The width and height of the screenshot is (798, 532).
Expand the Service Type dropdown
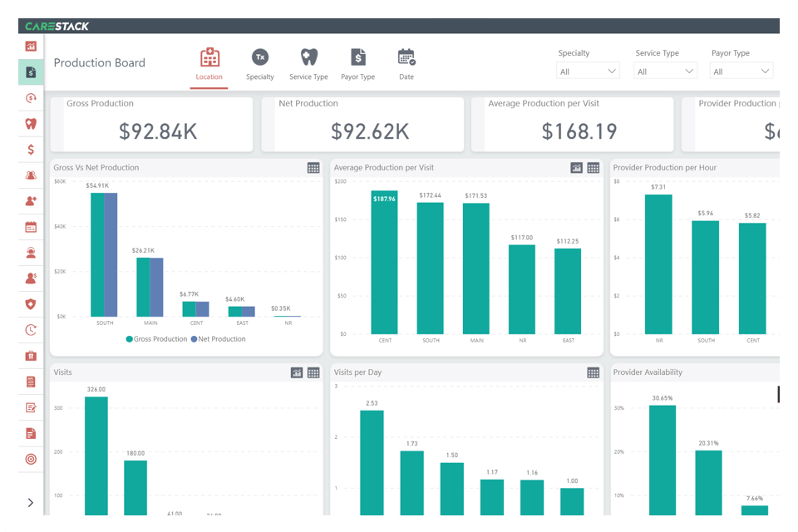665,71
